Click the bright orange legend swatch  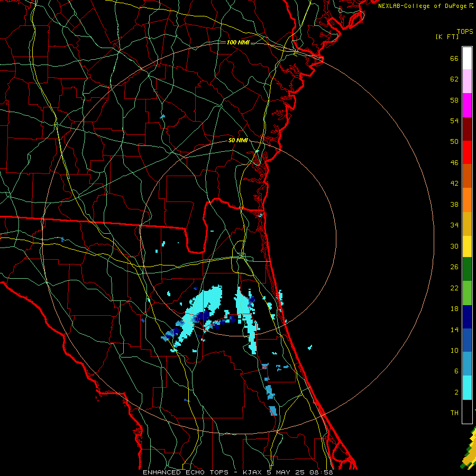click(x=467, y=200)
